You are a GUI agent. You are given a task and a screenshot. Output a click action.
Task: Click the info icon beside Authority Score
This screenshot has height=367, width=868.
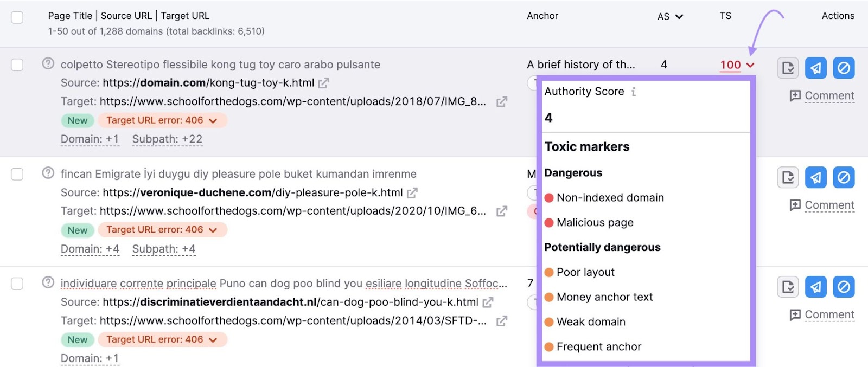(x=634, y=92)
